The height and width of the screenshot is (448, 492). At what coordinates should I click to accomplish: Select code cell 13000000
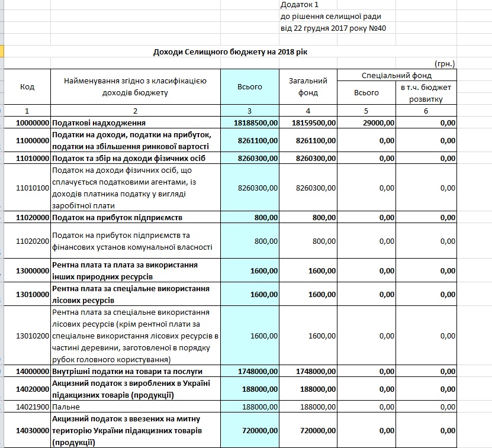27,270
